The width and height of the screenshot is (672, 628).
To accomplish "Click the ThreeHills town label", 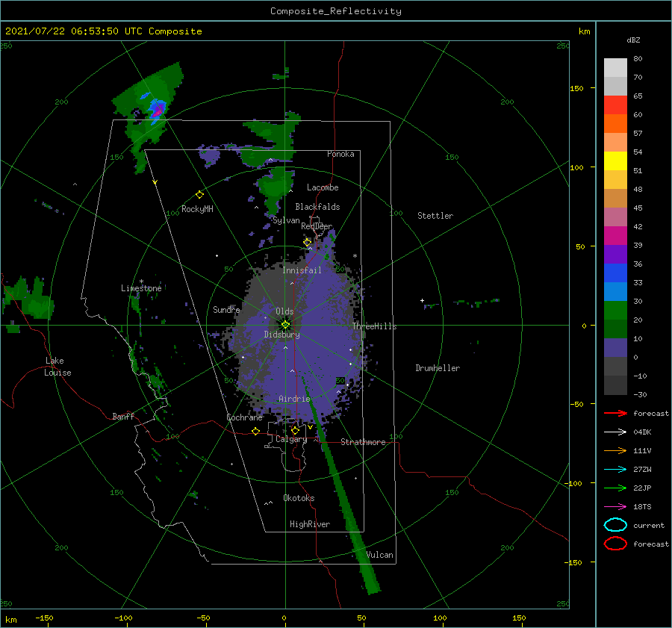I will (x=375, y=326).
